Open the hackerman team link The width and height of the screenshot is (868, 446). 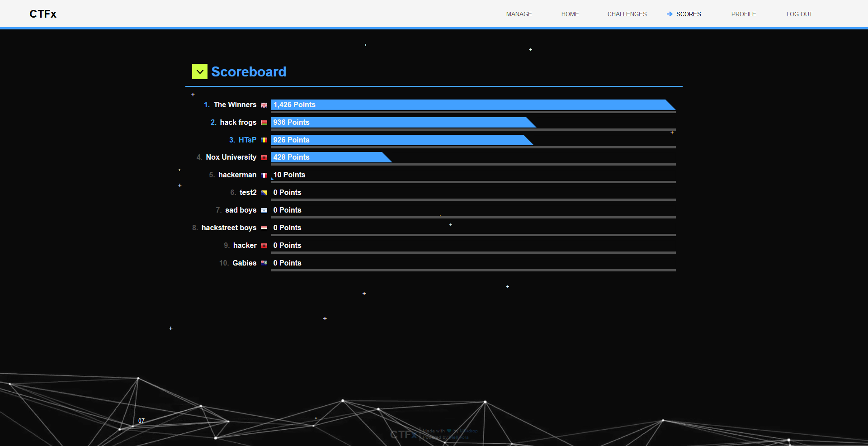[x=237, y=175]
